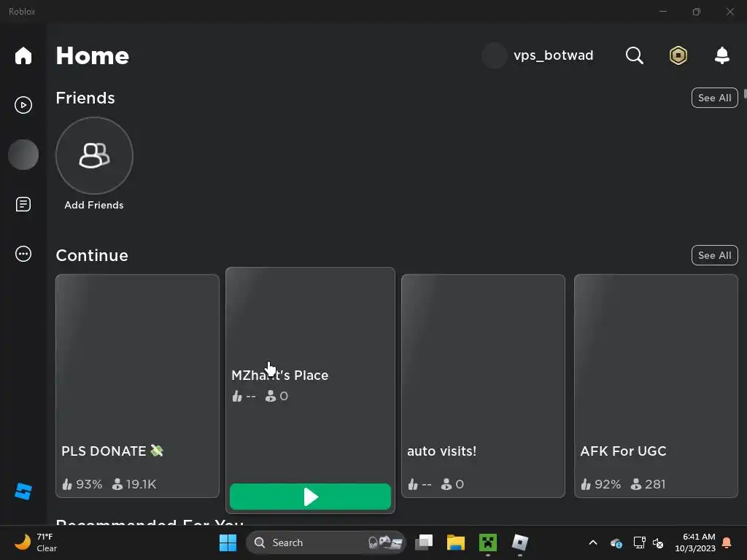
Task: Open the Robux hexagon icon
Action: (x=678, y=55)
